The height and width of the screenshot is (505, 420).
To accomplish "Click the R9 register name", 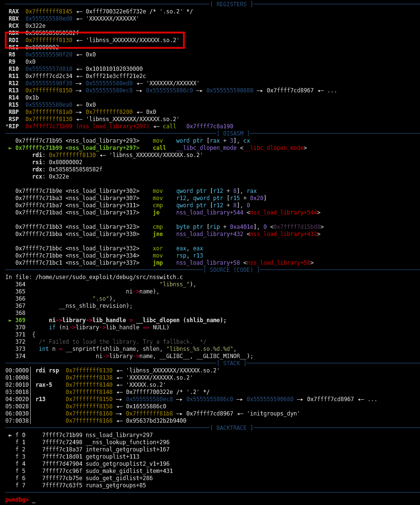I will (x=12, y=62).
